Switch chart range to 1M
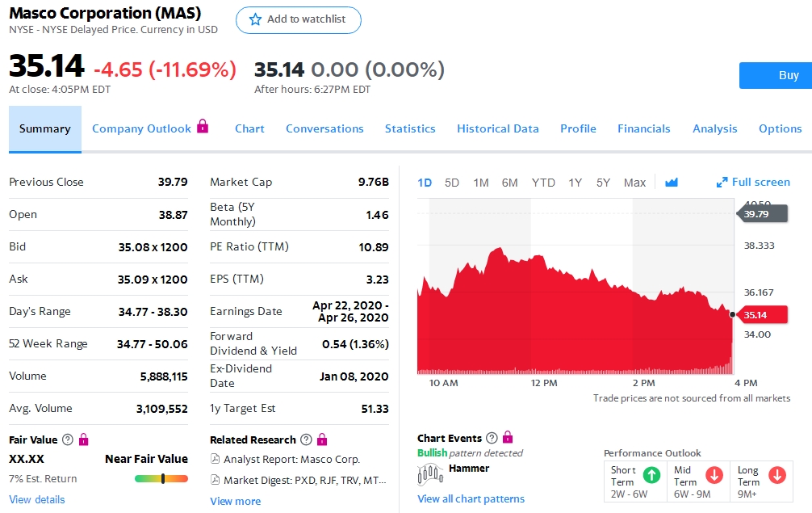 (x=481, y=183)
